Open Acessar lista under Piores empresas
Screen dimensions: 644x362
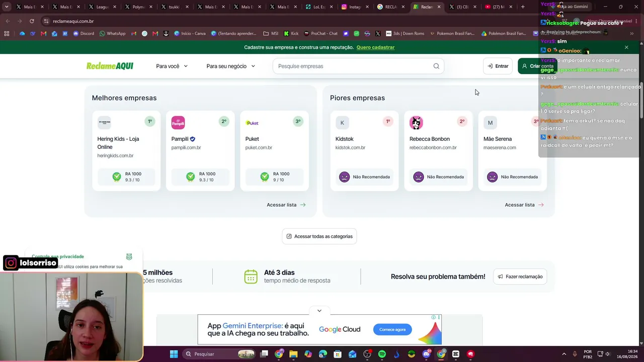524,205
